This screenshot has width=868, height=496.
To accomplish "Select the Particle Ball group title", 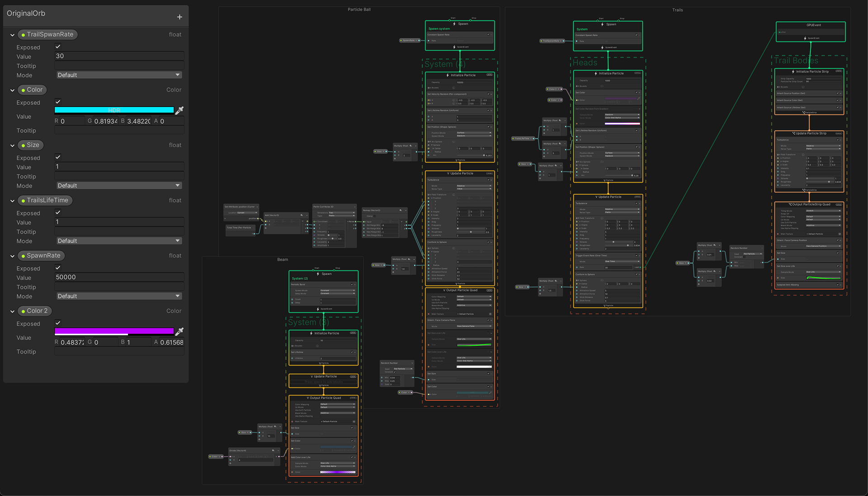I will coord(359,9).
